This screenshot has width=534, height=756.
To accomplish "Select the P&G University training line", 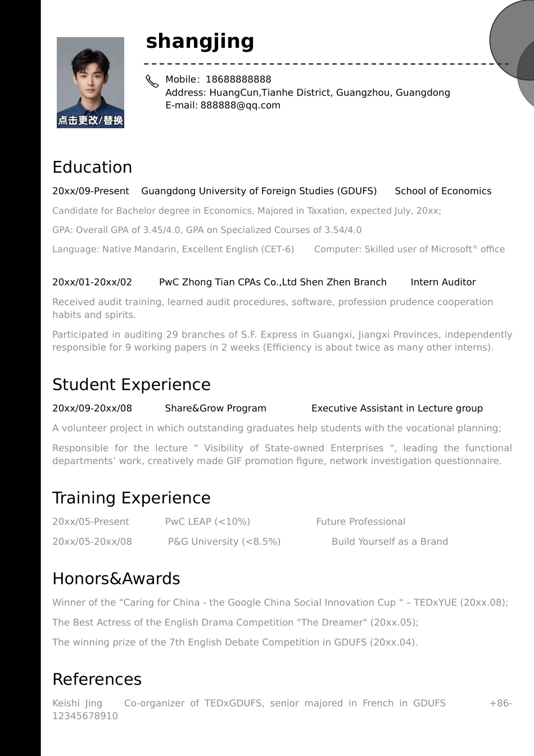I will pos(250,542).
